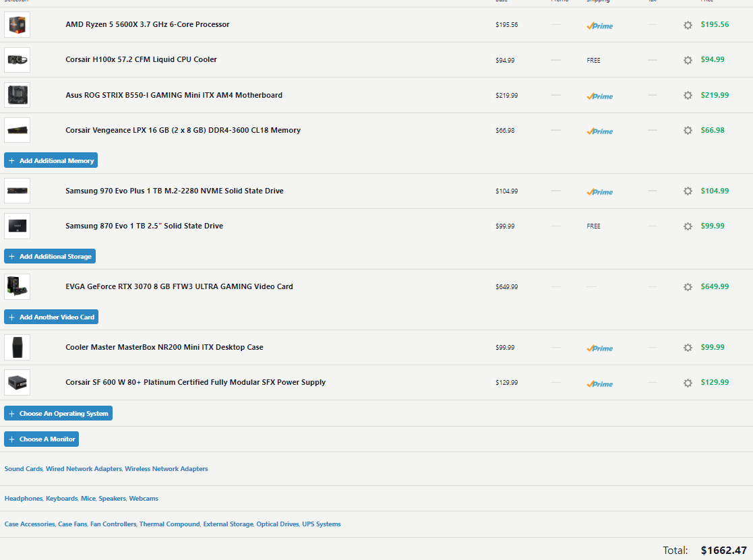This screenshot has width=753, height=560.
Task: Click Prime logo in Corsair Vengeance memory row
Action: tap(599, 131)
